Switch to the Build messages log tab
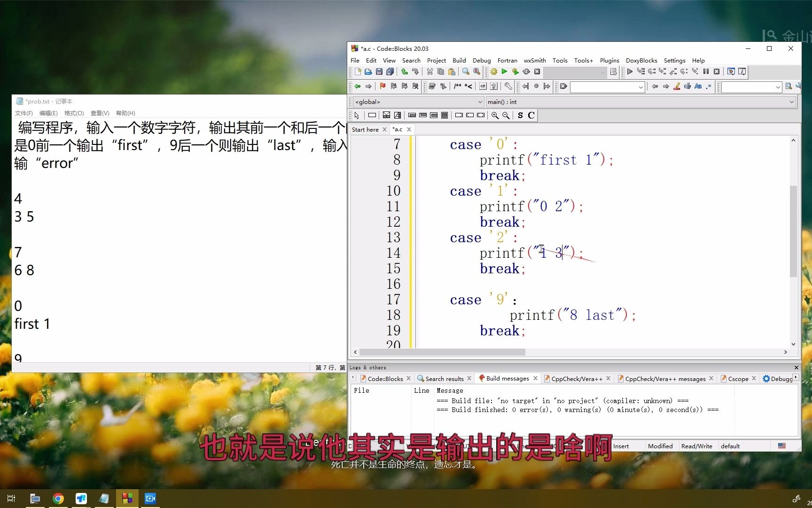The width and height of the screenshot is (812, 508). 507,379
